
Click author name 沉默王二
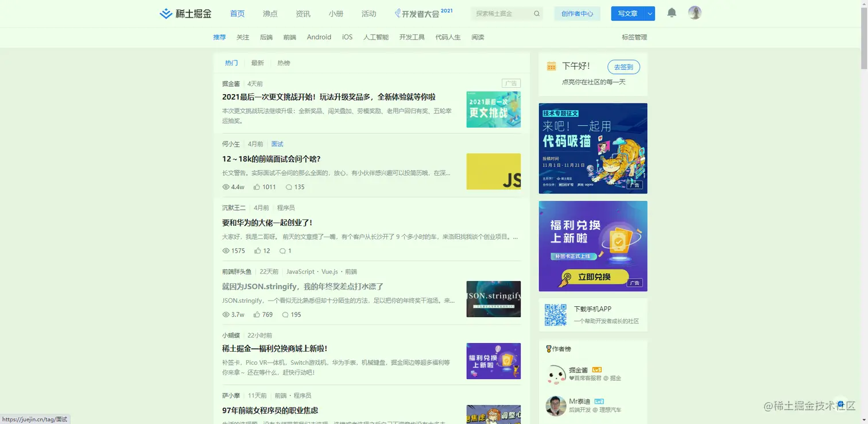coord(234,208)
